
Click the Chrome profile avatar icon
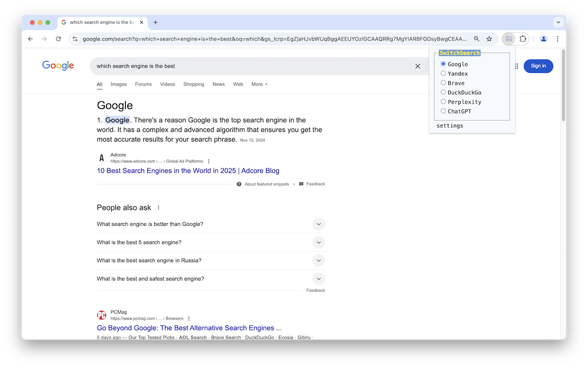pyautogui.click(x=543, y=39)
